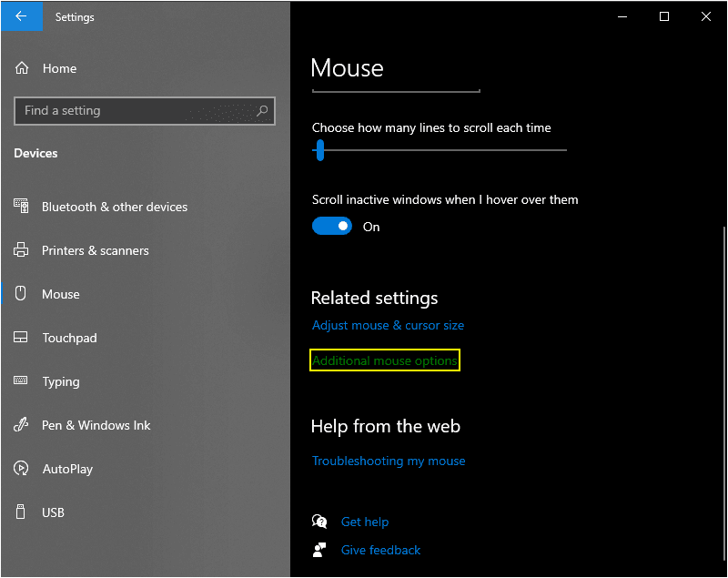
Task: Click the Give feedback person icon
Action: (319, 550)
